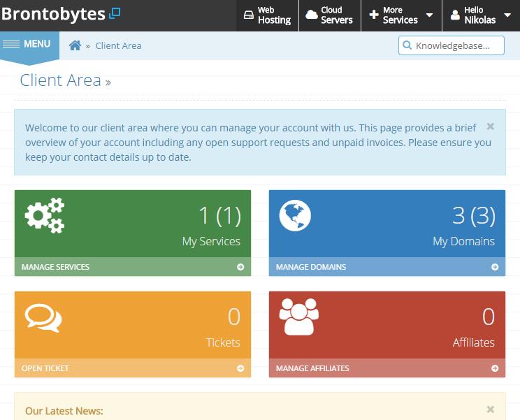This screenshot has height=420, width=520.
Task: Dismiss the welcome message alert
Action: coord(491,126)
